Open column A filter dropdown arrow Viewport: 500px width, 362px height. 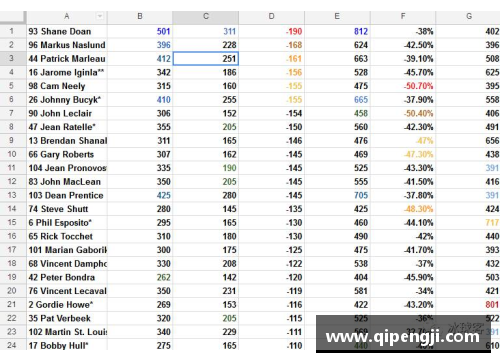point(100,16)
